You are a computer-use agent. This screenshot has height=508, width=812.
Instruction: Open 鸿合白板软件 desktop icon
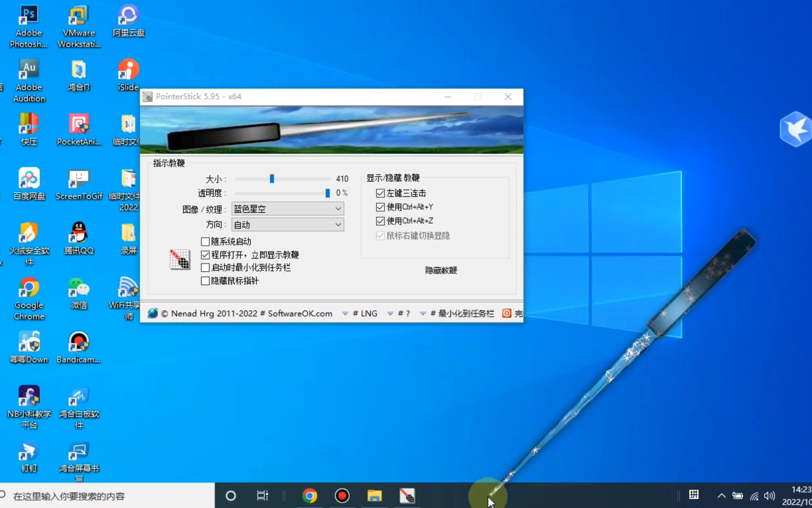pyautogui.click(x=79, y=408)
